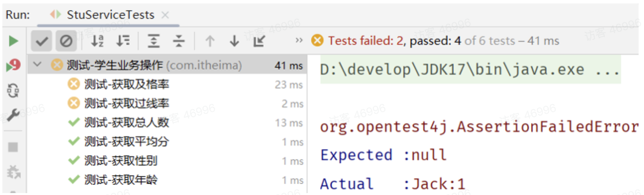Image resolution: width=644 pixels, height=195 pixels.
Task: Go to next failed test arrow
Action: point(234,41)
